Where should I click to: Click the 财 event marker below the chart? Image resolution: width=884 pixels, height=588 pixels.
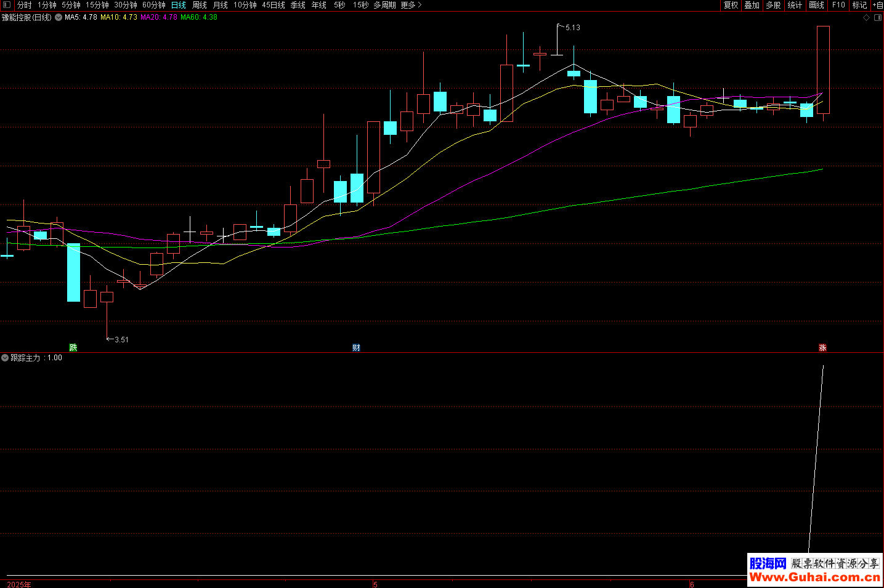tap(356, 347)
